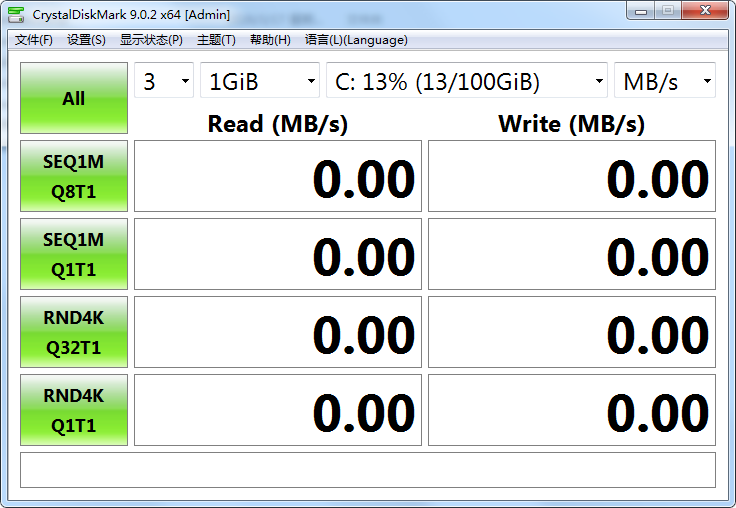Open the 1GiB test size dropdown
The image size is (736, 508).
(x=260, y=82)
